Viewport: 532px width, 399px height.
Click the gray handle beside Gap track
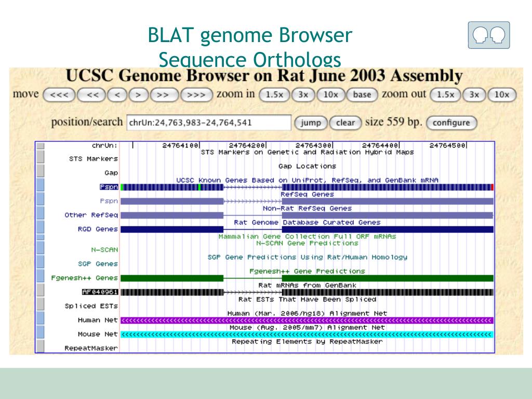click(41, 170)
